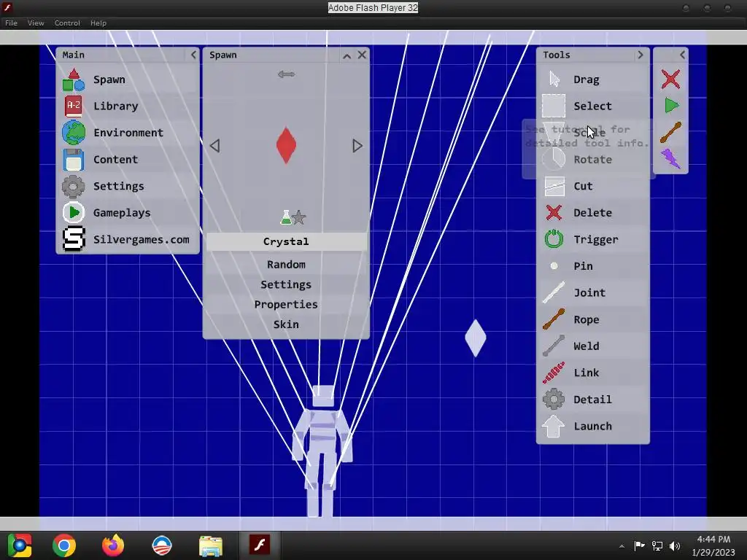747x560 pixels.
Task: Open the file explorer folder in taskbar
Action: pos(211,545)
